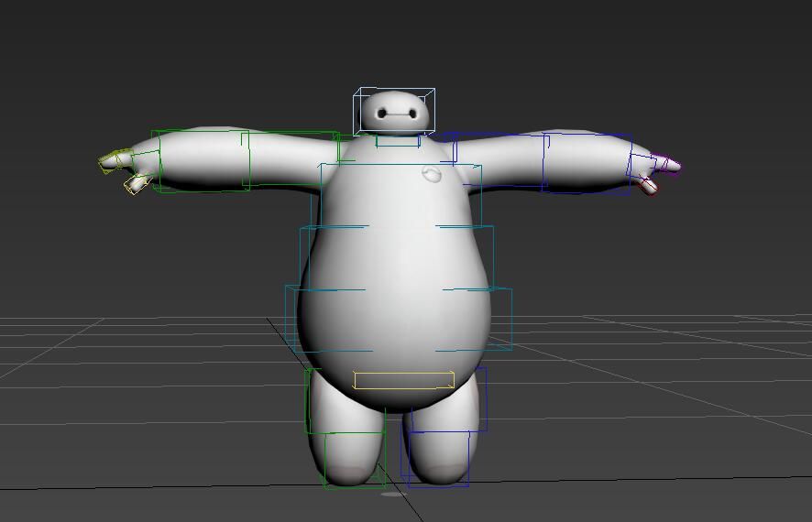Select the upper chest spine bone box
The width and height of the screenshot is (812, 522).
point(401,194)
